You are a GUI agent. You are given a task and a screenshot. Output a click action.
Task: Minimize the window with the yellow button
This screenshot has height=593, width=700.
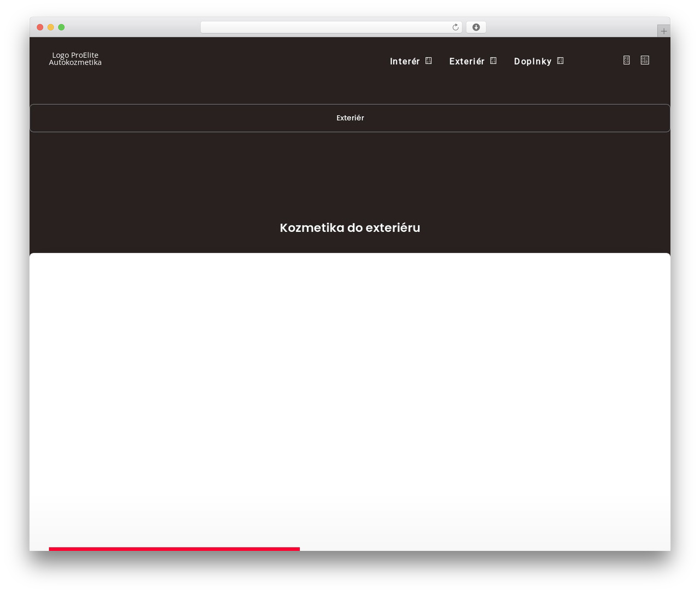pyautogui.click(x=51, y=27)
